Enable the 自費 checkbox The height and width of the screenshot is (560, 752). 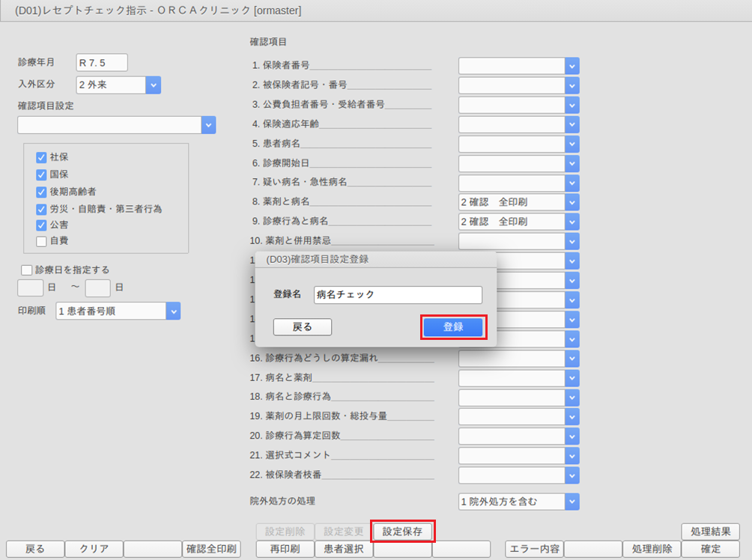coord(42,241)
